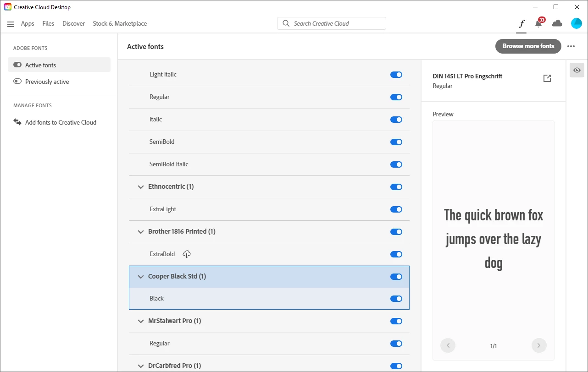588x372 pixels.
Task: Collapse MrStalwart Pro chevron
Action: click(141, 321)
